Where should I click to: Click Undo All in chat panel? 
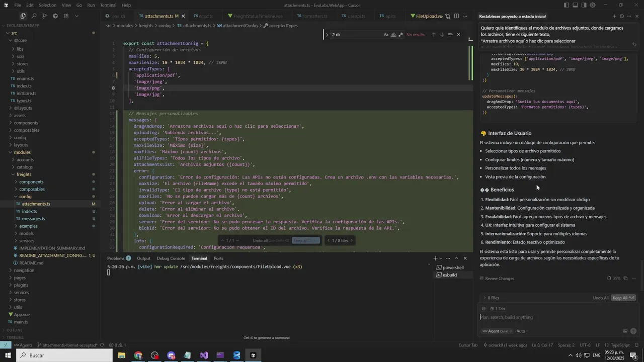(601, 298)
